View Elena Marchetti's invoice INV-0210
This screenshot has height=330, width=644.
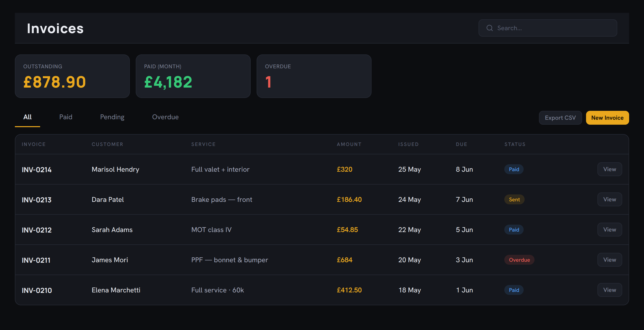[x=610, y=290]
